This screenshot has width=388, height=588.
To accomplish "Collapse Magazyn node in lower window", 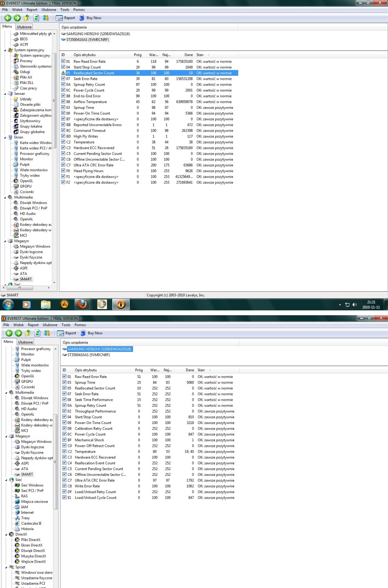I will pyautogui.click(x=6, y=436).
